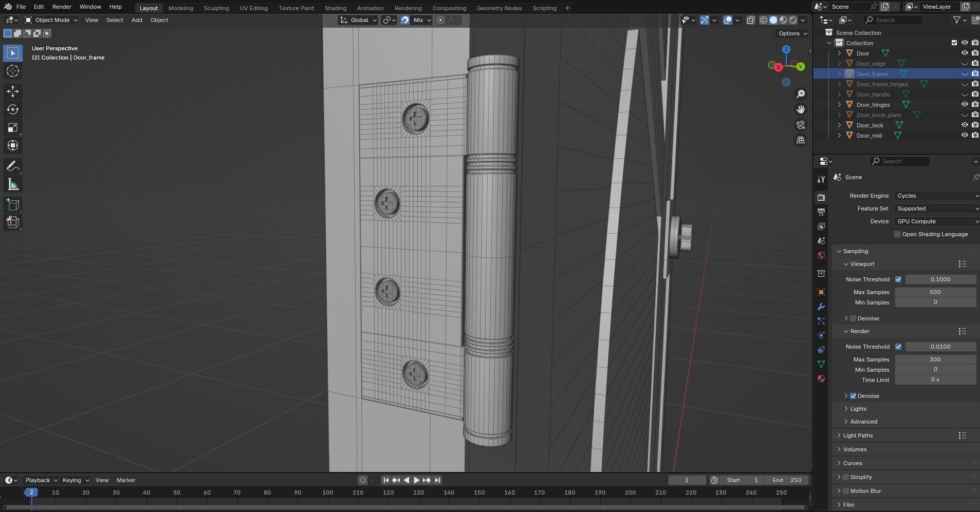Switch to the Modeling workspace tab
The image size is (980, 512).
pyautogui.click(x=181, y=8)
